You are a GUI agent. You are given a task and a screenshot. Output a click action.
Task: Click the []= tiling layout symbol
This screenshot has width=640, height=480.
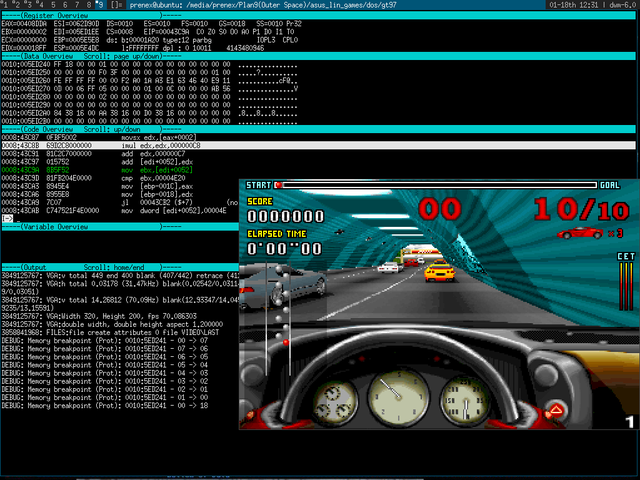point(116,5)
